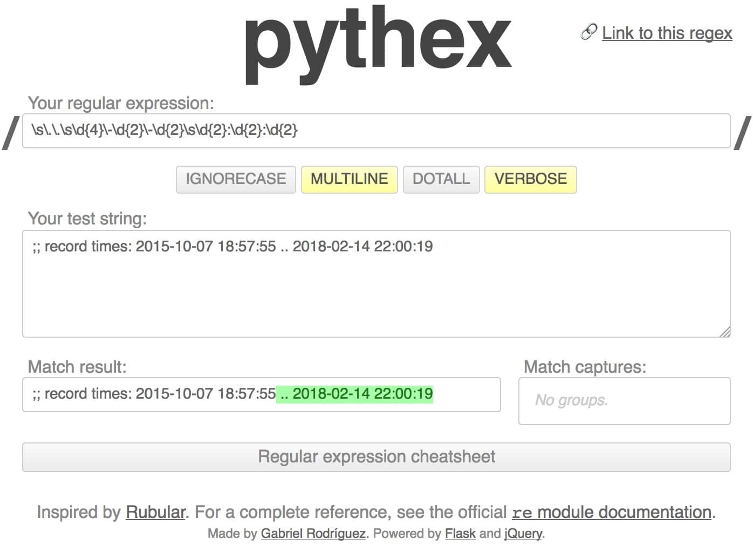753x560 pixels.
Task: Open the jQuery link
Action: (x=521, y=533)
